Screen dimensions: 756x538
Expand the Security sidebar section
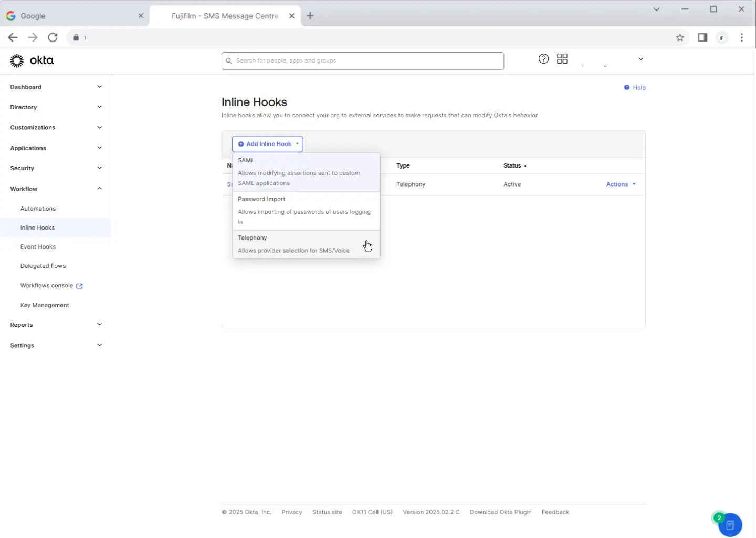[56, 168]
